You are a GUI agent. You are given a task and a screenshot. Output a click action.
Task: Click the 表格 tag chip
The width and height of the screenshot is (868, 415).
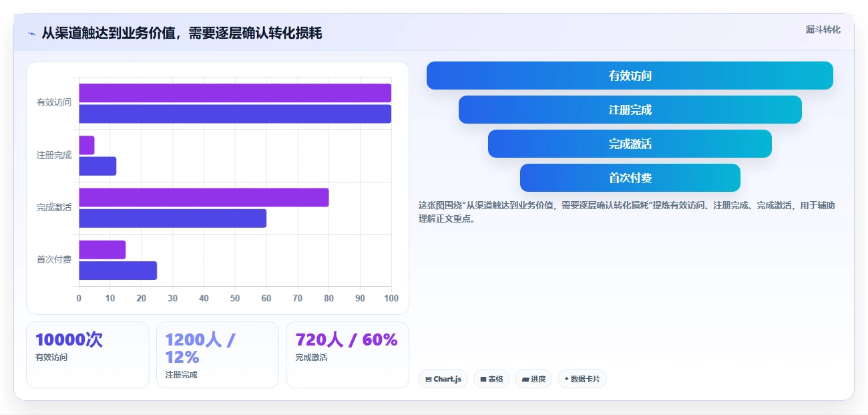coord(491,379)
